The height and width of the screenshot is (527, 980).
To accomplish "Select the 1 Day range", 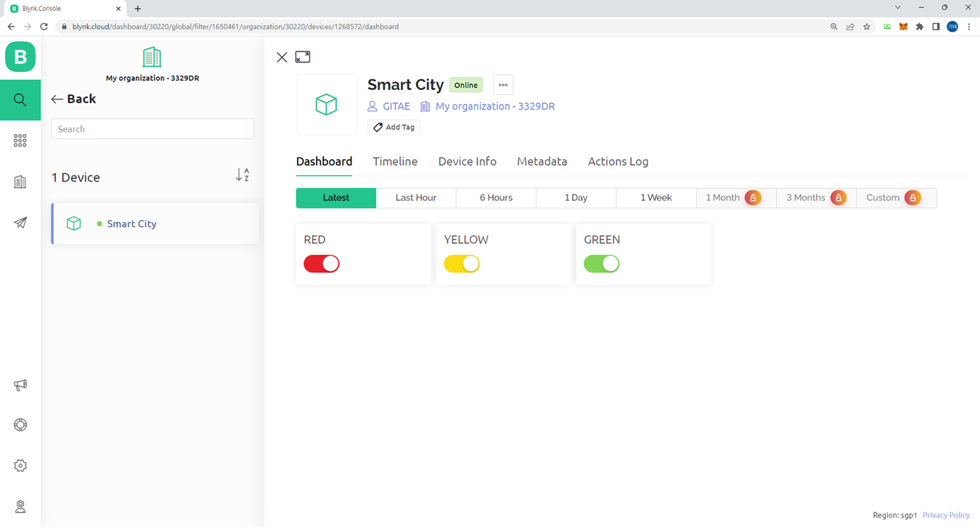I will 576,197.
